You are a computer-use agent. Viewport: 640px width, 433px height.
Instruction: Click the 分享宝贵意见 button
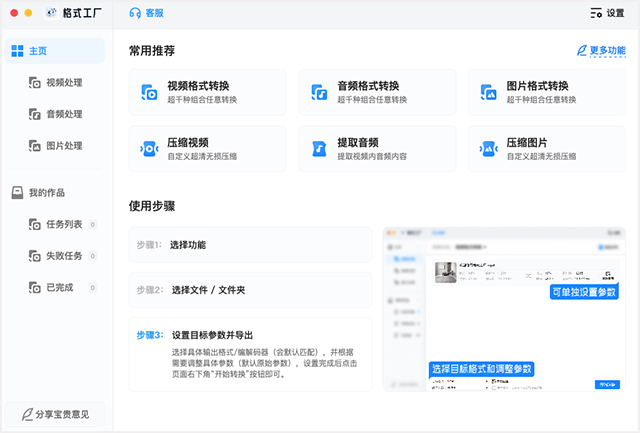[x=55, y=414]
